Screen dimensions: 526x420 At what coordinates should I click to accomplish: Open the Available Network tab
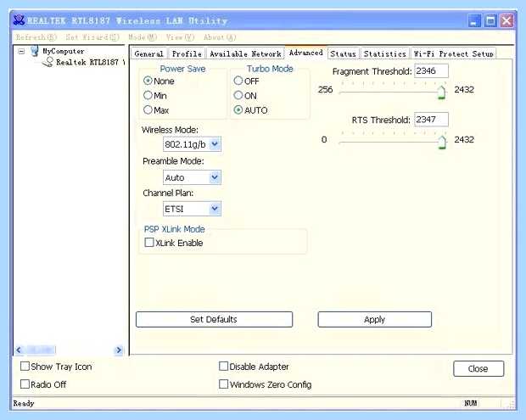click(245, 53)
